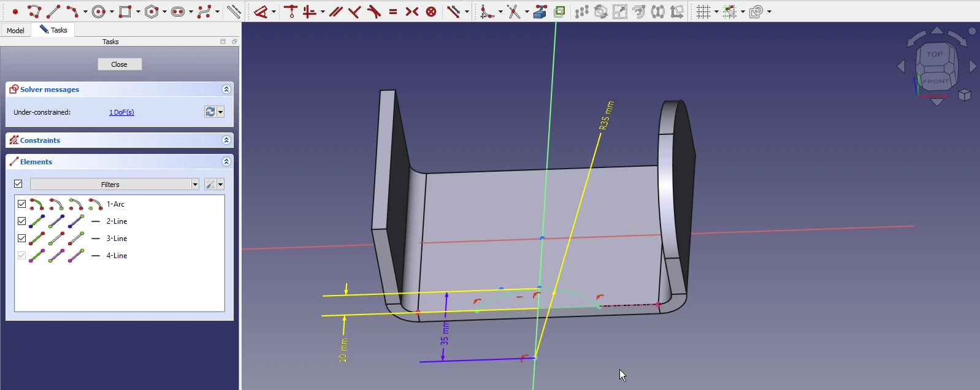Apply the Block constraint

[431, 12]
